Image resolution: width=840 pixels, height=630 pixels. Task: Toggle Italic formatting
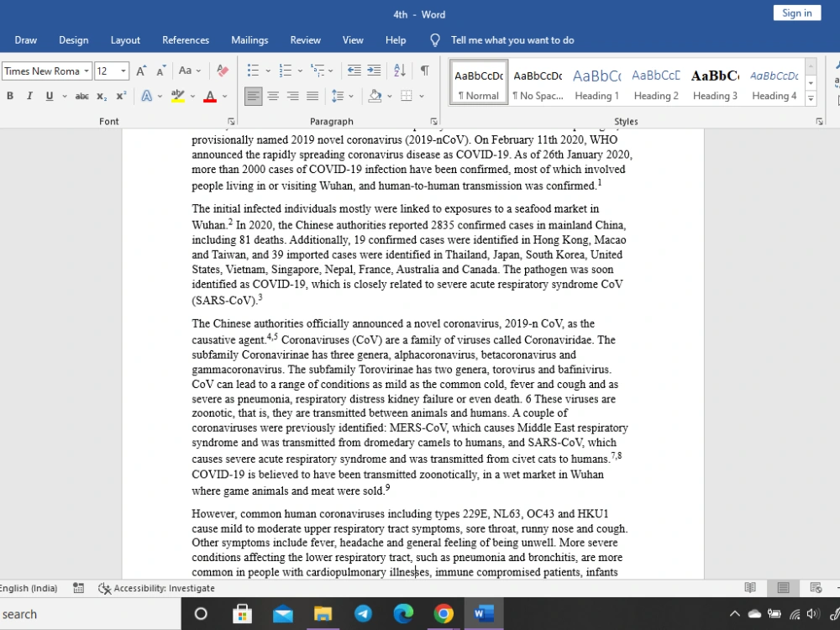pyautogui.click(x=29, y=96)
